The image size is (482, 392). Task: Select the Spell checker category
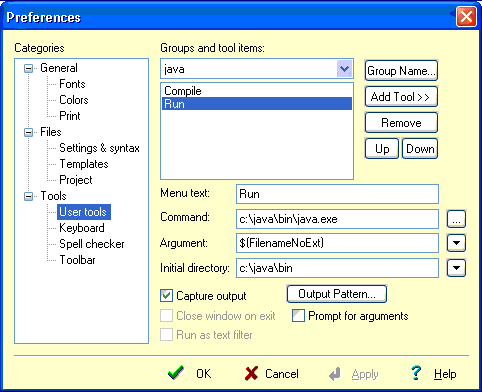[x=92, y=244]
